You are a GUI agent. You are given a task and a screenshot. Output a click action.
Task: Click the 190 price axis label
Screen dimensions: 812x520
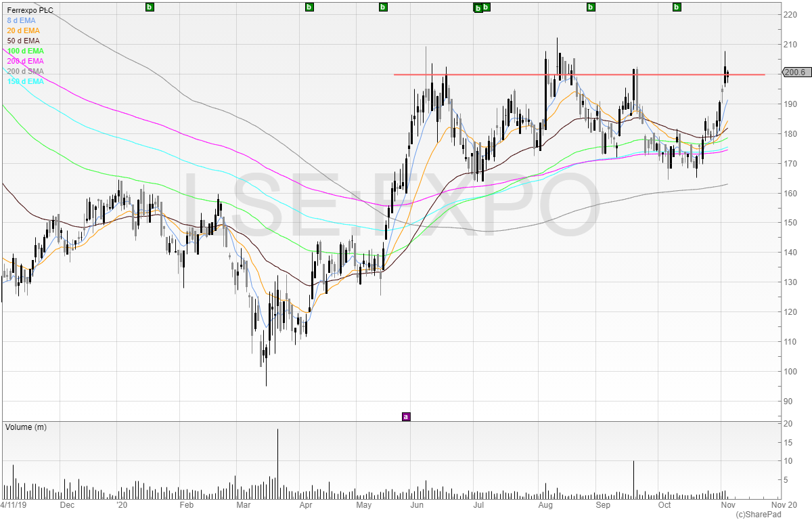[x=790, y=104]
